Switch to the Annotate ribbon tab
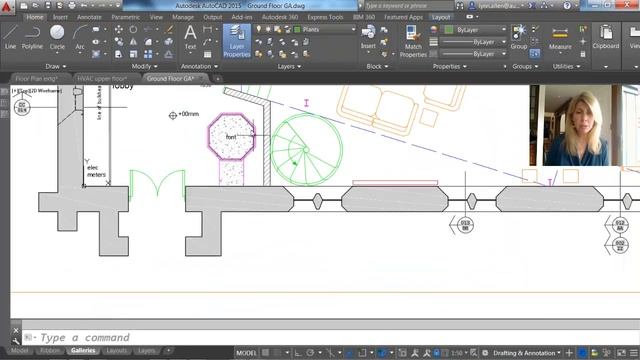The image size is (640, 360). (89, 17)
